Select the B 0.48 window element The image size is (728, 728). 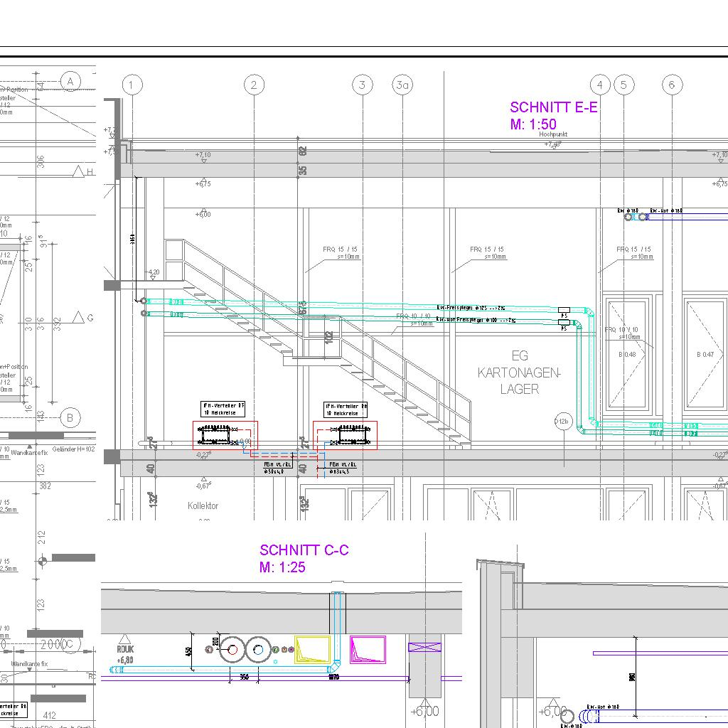[628, 355]
